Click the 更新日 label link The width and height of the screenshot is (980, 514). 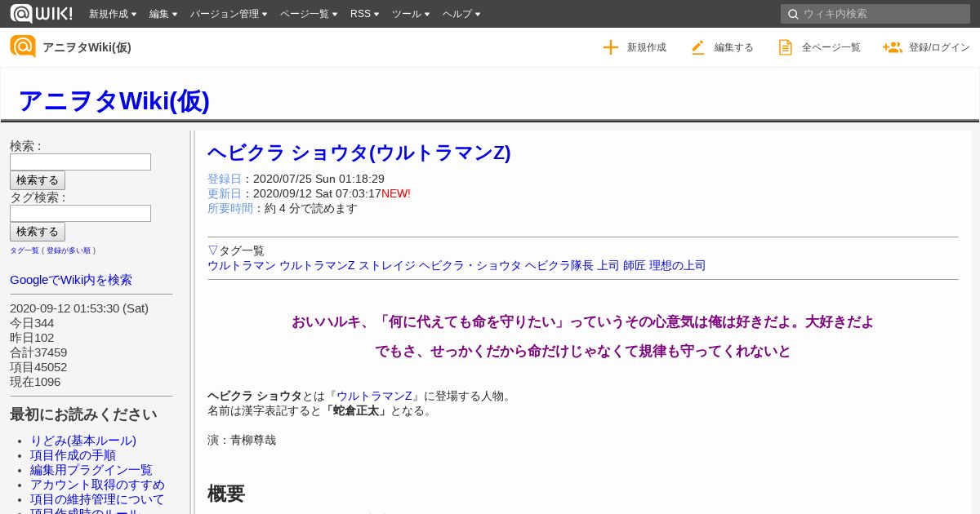point(225,193)
